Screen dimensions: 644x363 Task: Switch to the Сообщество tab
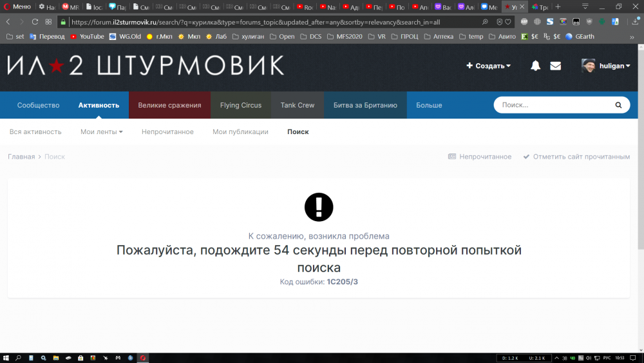point(38,105)
